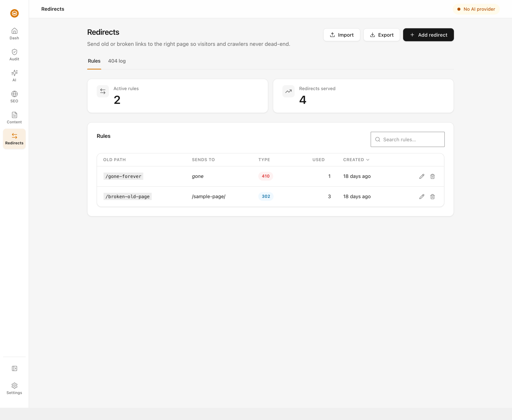Open the SEO globe section
512x420 pixels.
[x=14, y=97]
